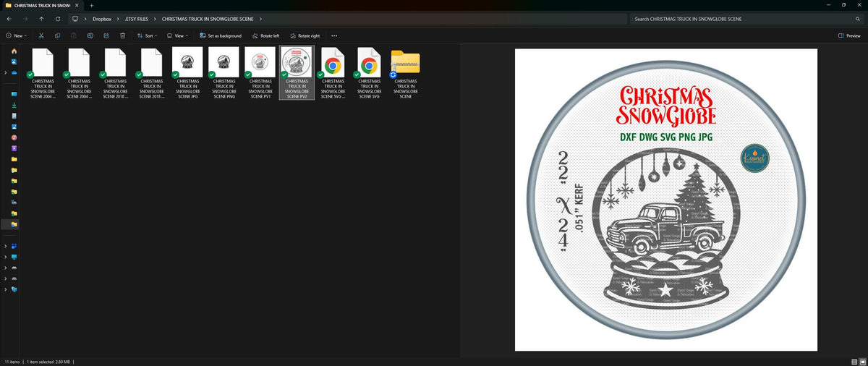Image resolution: width=868 pixels, height=366 pixels.
Task: Click Set as background
Action: pos(221,35)
